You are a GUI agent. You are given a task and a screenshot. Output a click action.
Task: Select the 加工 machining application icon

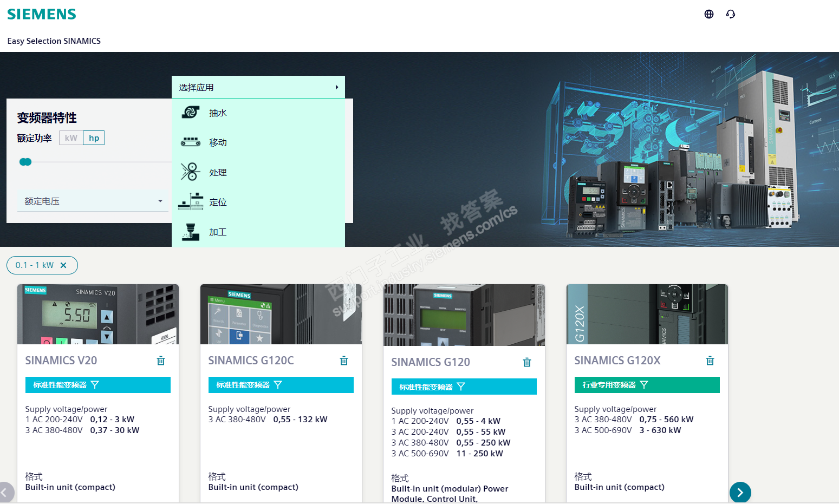coord(190,232)
